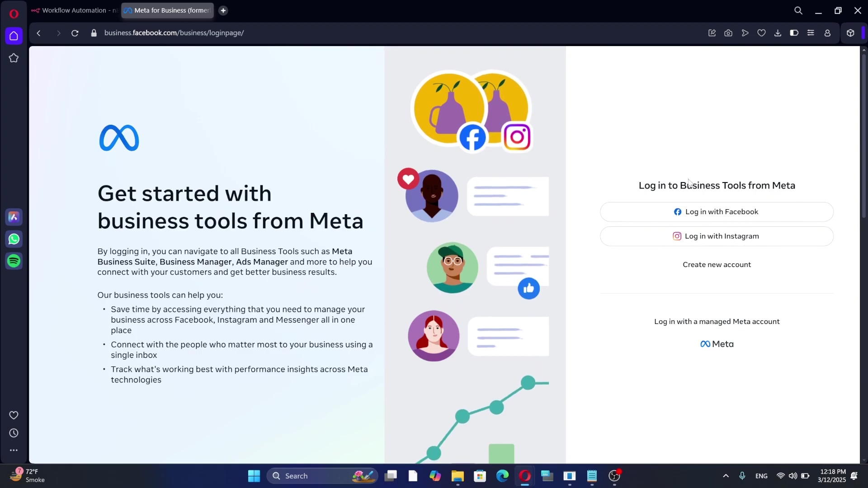The image size is (868, 488).
Task: View site security lock info
Action: tap(94, 33)
